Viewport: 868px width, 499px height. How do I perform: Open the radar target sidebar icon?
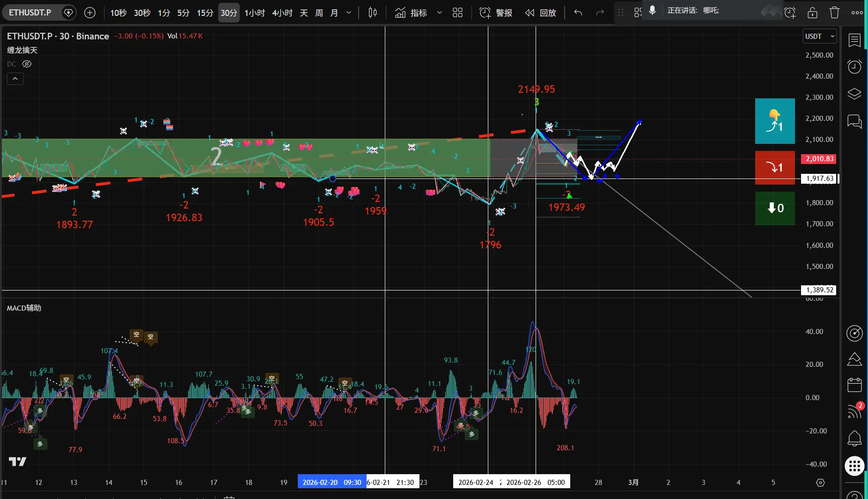coord(854,333)
